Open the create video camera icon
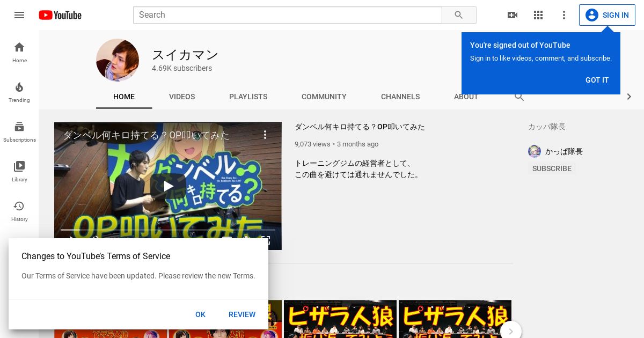The image size is (644, 338). click(x=513, y=15)
